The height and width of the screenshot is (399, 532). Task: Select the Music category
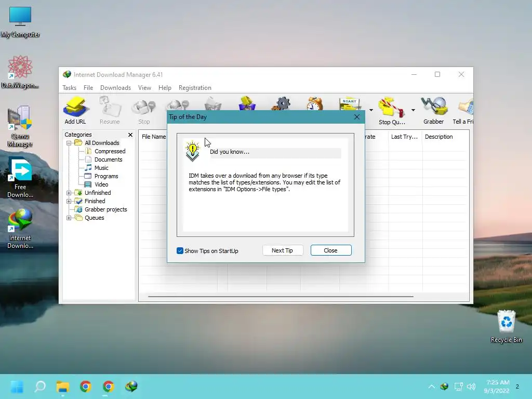tap(101, 168)
